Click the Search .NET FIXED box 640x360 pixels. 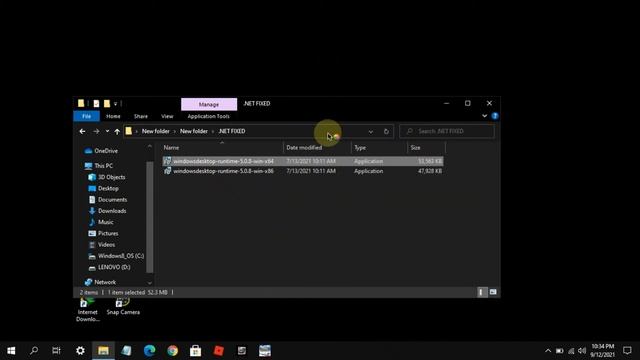[x=447, y=131]
